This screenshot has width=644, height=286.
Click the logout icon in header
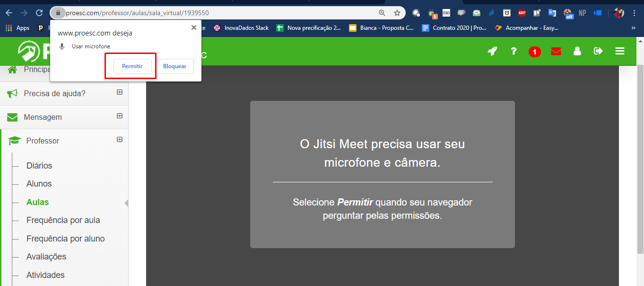click(x=599, y=51)
